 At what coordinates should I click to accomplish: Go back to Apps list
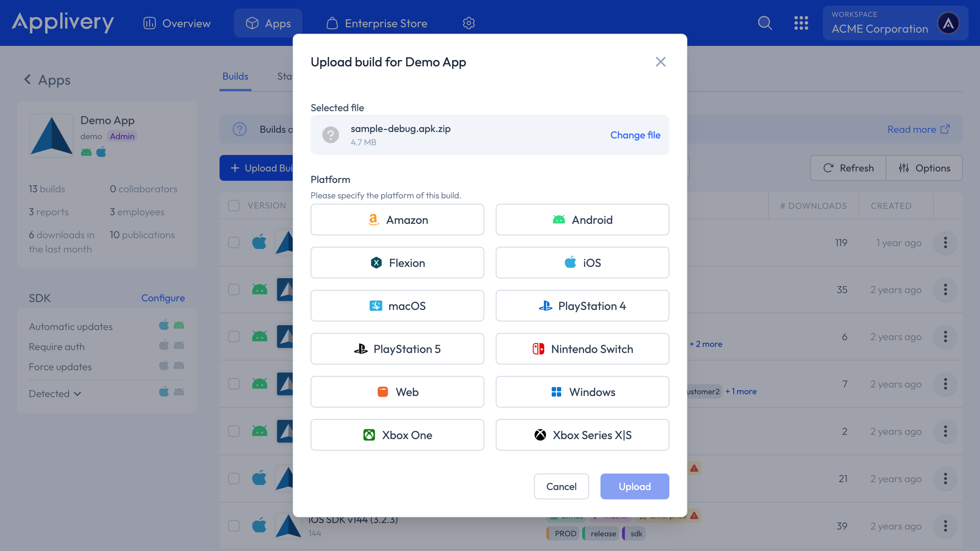coord(47,80)
